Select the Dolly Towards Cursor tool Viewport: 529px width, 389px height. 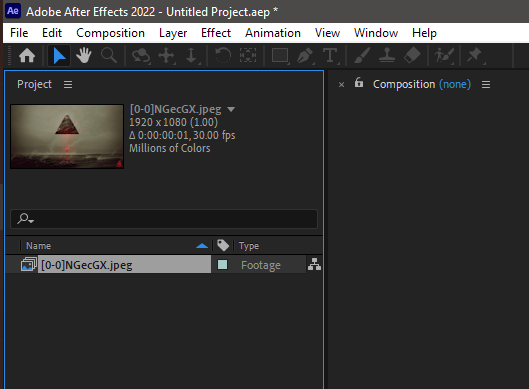click(192, 56)
